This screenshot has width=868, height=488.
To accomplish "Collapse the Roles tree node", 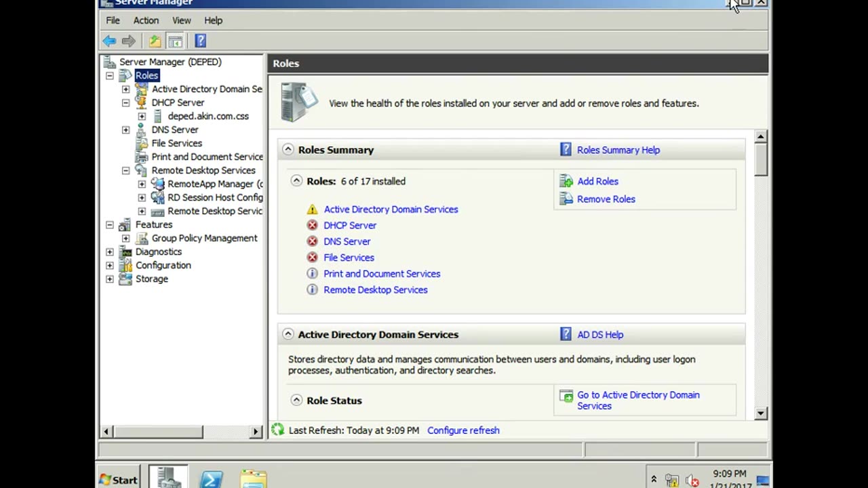I will pos(110,75).
